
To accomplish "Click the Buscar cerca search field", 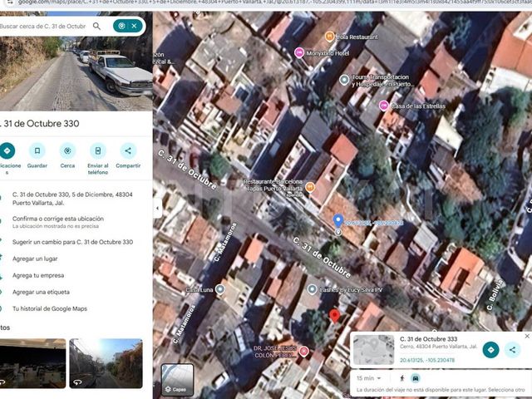I will (44, 26).
